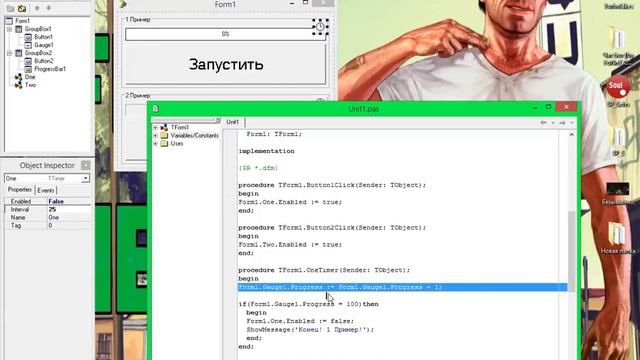This screenshot has height=360, width=640.
Task: Click the '2 Пример' group box caption
Action: point(138,96)
